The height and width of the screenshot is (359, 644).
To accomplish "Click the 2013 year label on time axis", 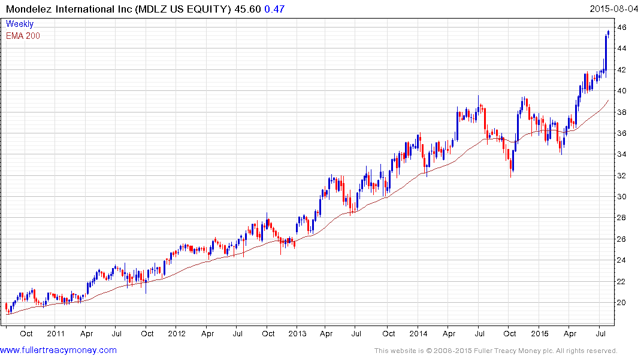I will tap(297, 333).
